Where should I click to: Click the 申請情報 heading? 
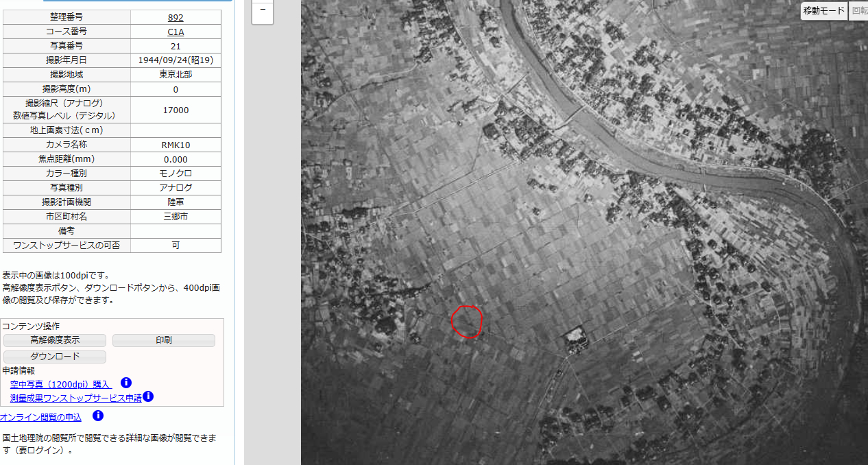[x=19, y=370]
